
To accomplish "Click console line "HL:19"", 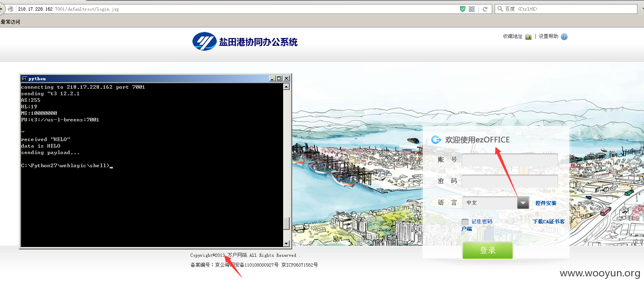I will [29, 107].
